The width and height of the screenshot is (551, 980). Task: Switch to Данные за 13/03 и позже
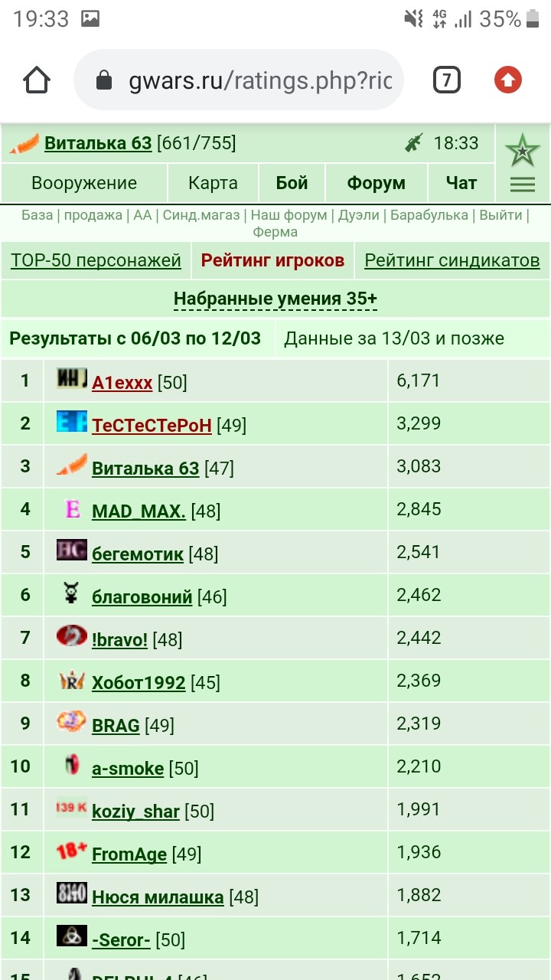394,338
